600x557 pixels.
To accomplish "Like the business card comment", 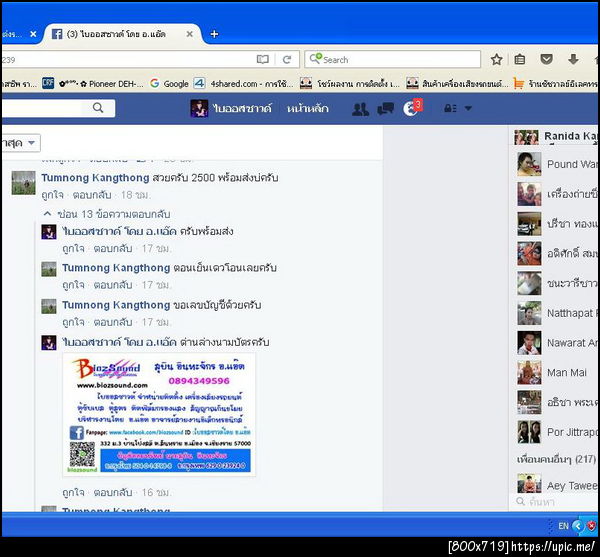I will point(73,492).
